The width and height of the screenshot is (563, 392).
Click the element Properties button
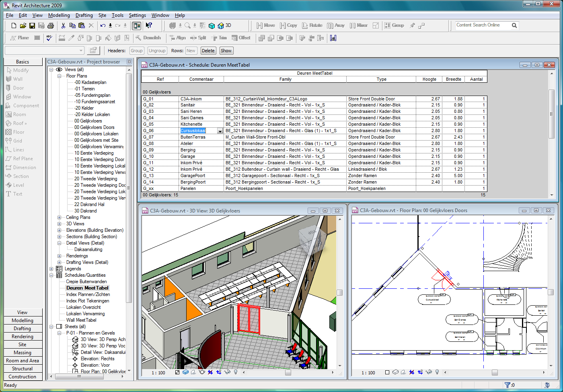point(93,51)
